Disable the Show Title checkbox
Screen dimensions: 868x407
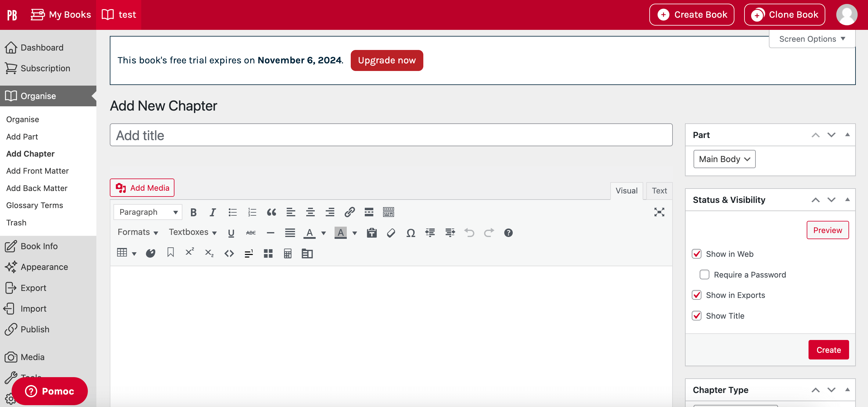pos(697,316)
